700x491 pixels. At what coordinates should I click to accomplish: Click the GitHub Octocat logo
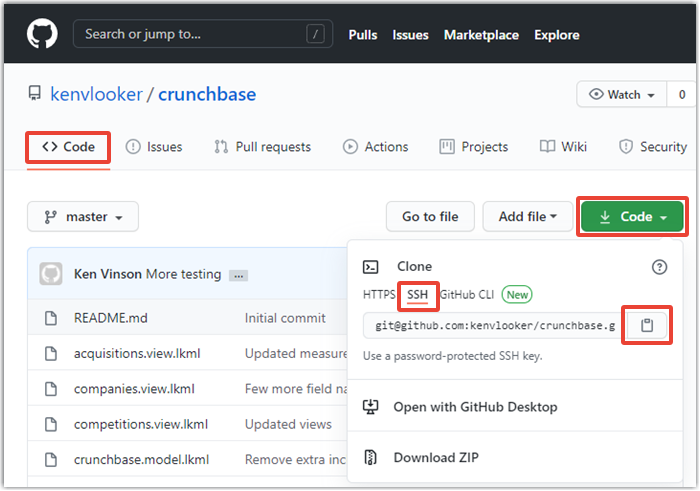[42, 34]
